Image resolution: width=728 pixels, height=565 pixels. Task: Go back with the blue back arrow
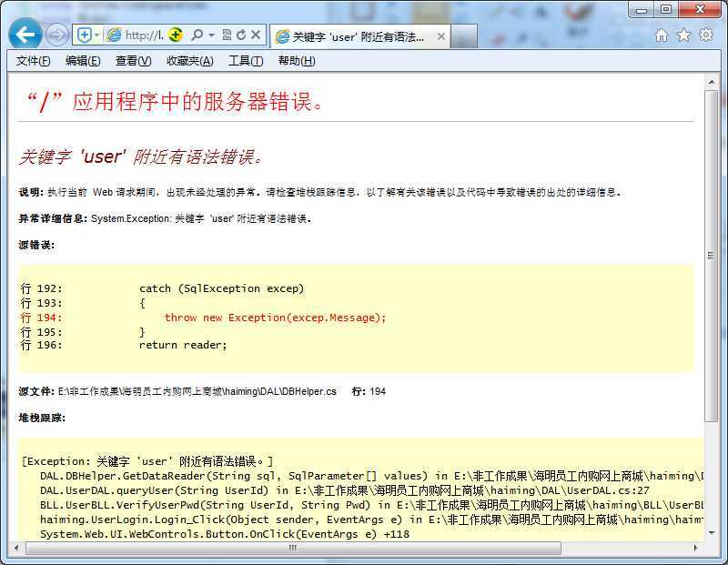[x=25, y=34]
